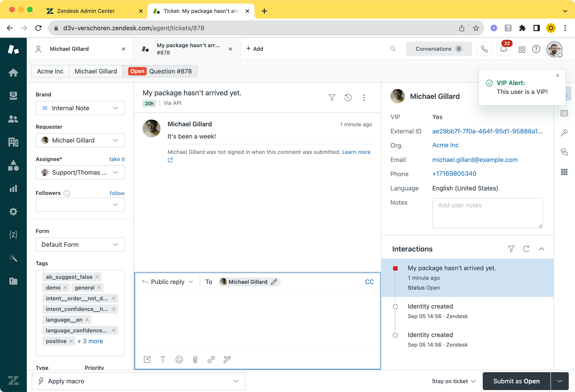Open ticket events history clock icon
Viewport: 575px width, 392px height.
[348, 98]
